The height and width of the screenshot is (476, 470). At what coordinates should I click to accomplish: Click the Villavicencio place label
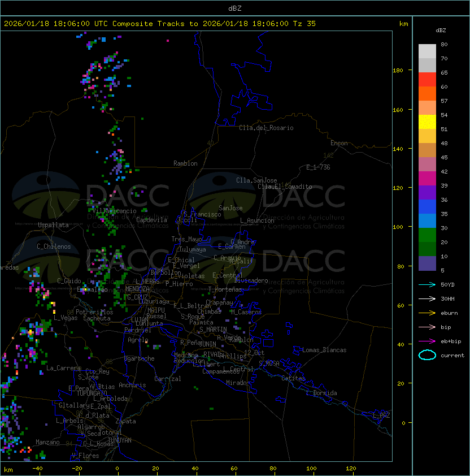coord(114,211)
